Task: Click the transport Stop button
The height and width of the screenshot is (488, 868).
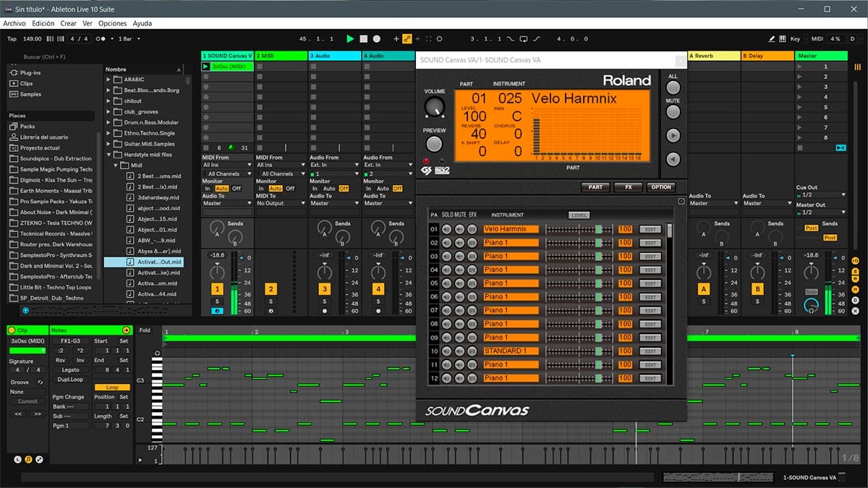Action: 364,38
